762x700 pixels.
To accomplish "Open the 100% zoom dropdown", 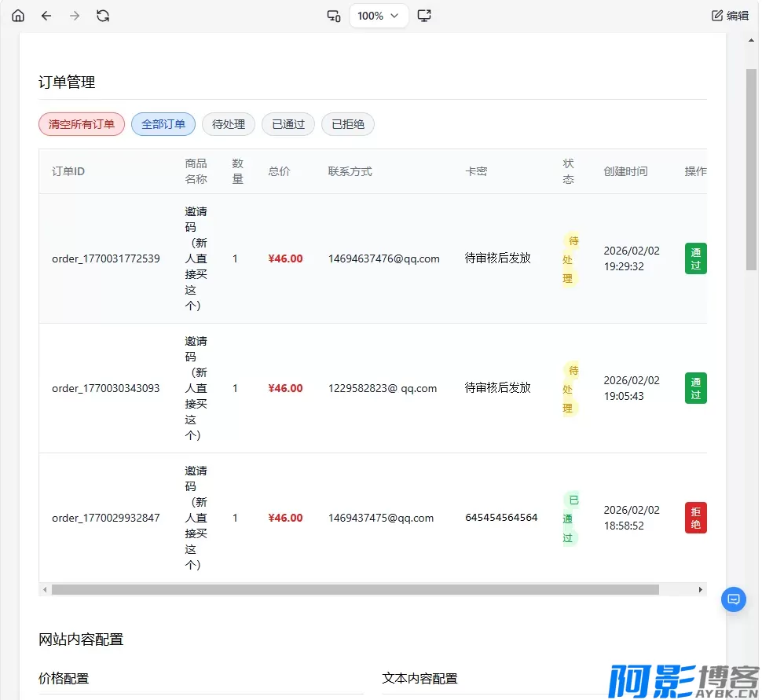I will click(x=379, y=16).
